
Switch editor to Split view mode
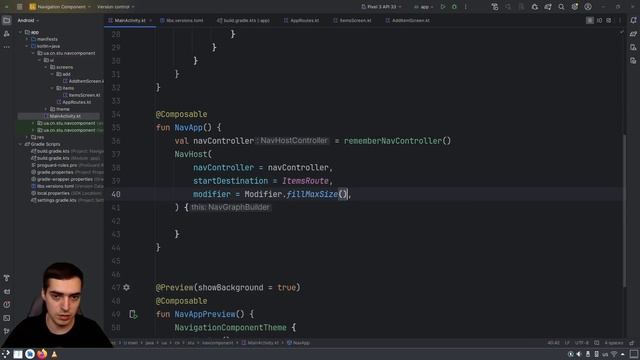tap(599, 20)
